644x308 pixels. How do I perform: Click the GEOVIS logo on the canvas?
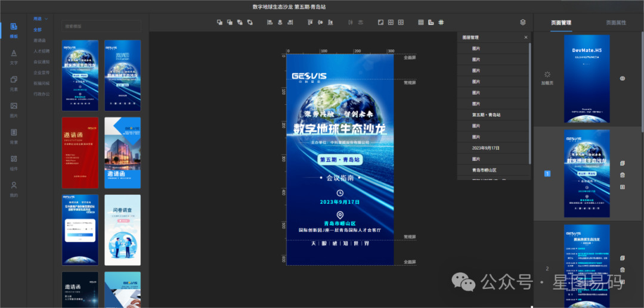(x=309, y=77)
